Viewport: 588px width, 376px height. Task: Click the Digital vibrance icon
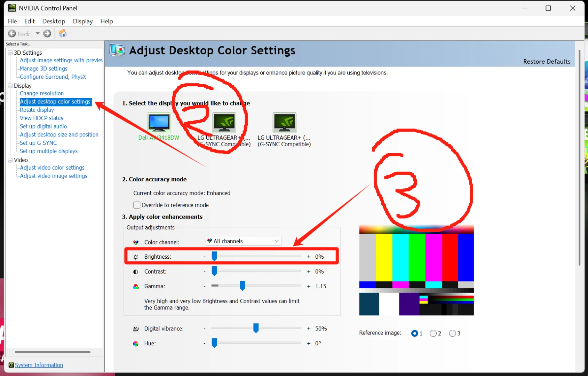[136, 329]
